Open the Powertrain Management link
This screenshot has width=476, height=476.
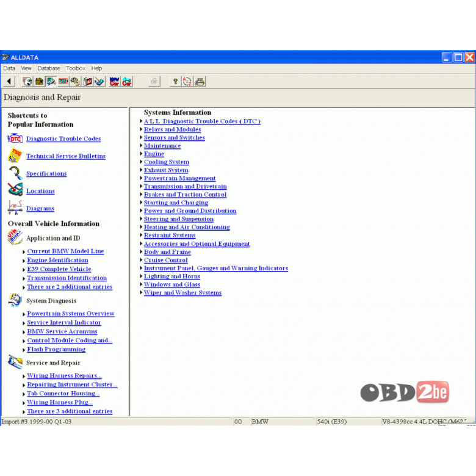pyautogui.click(x=179, y=178)
